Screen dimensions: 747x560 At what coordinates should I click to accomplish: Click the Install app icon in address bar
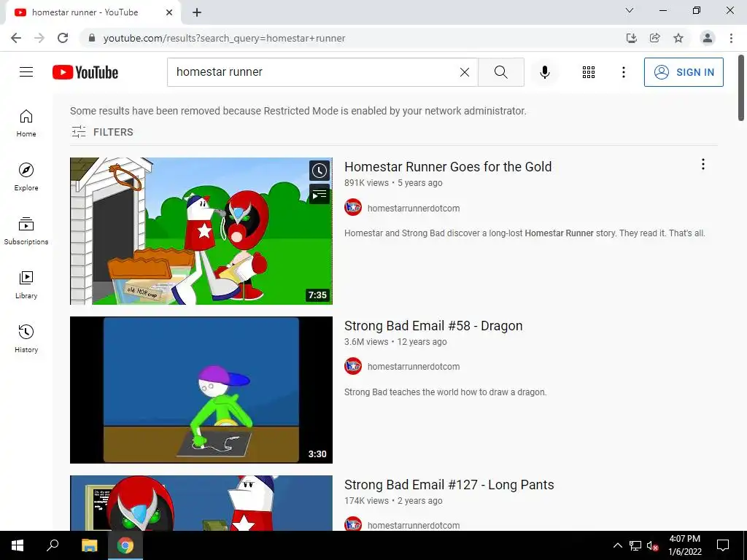pyautogui.click(x=631, y=38)
